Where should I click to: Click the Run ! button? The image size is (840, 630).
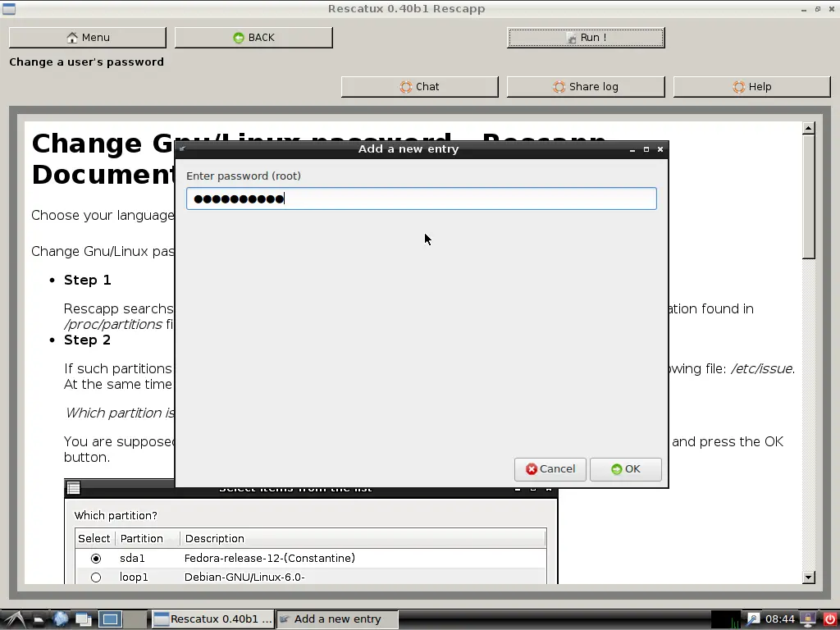coord(586,38)
